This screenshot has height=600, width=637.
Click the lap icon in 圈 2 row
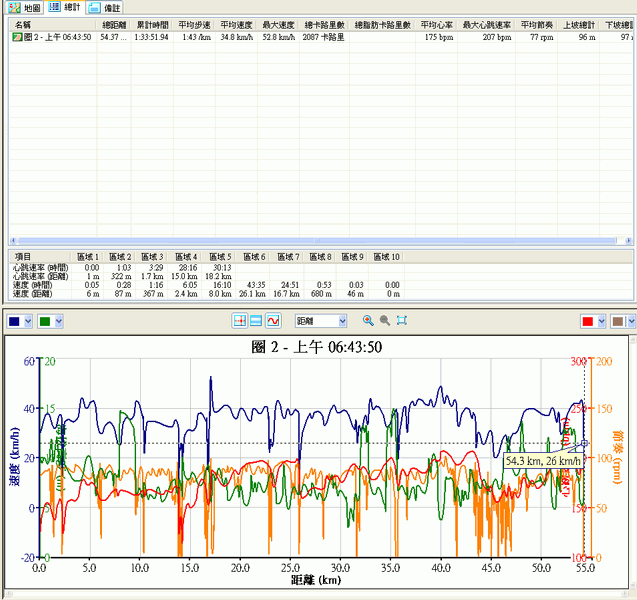[x=17, y=37]
